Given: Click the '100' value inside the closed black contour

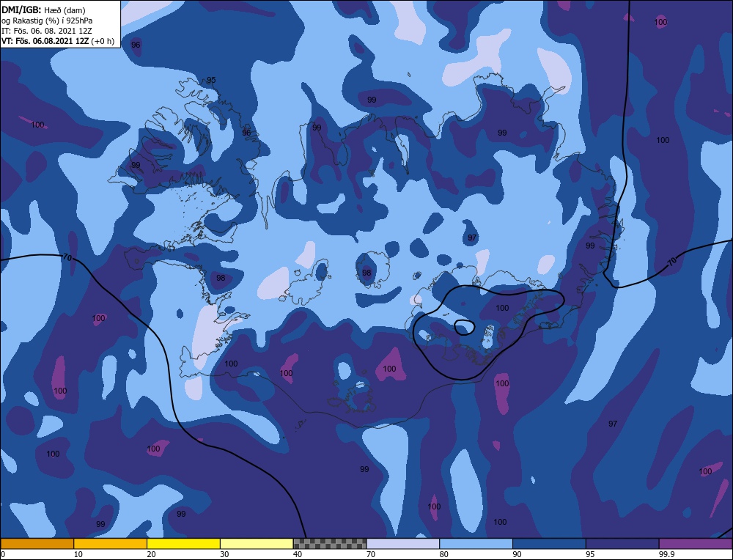Looking at the screenshot, I should click(502, 308).
